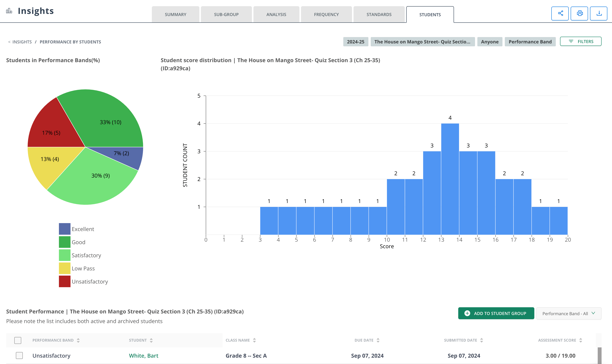Click the Anyone filter tag
This screenshot has width=612, height=364.
click(x=490, y=42)
